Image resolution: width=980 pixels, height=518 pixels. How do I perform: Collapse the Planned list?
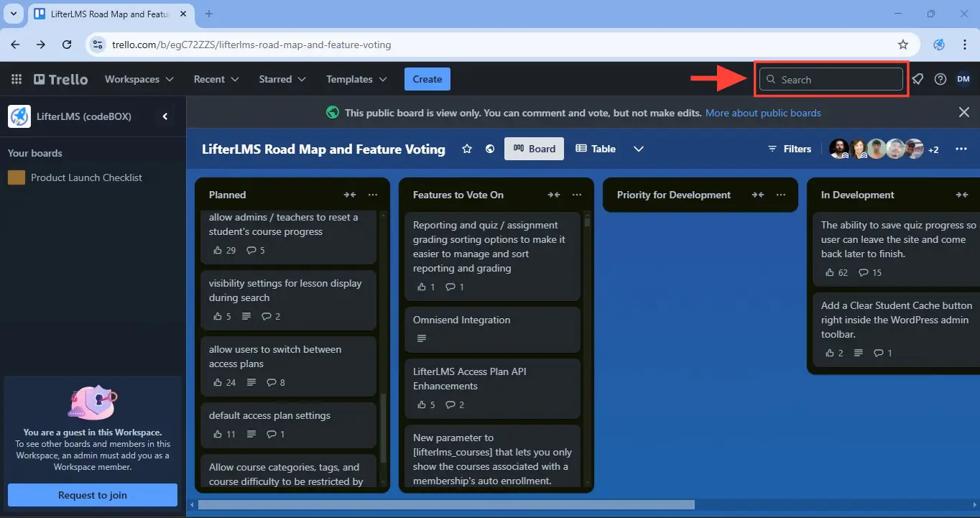pos(350,195)
